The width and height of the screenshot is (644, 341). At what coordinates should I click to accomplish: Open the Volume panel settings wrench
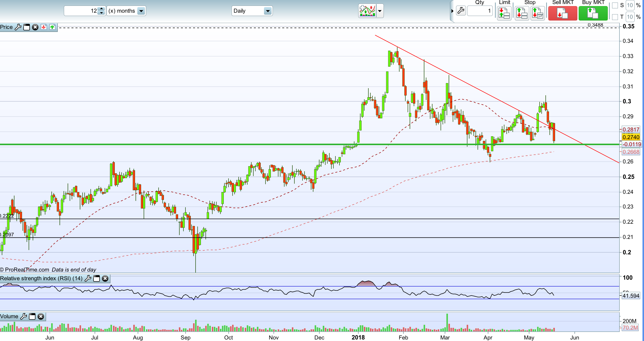(23, 316)
